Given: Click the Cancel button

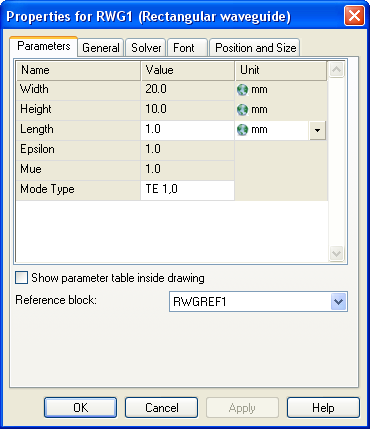Looking at the screenshot, I should pos(162,407).
